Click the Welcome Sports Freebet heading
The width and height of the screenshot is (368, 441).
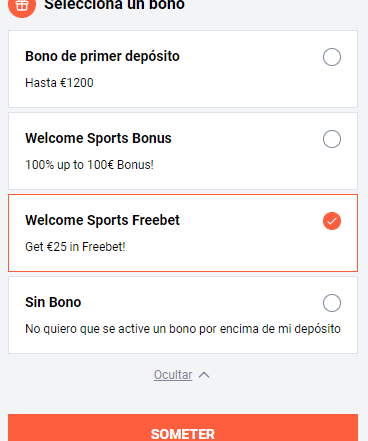pyautogui.click(x=102, y=220)
